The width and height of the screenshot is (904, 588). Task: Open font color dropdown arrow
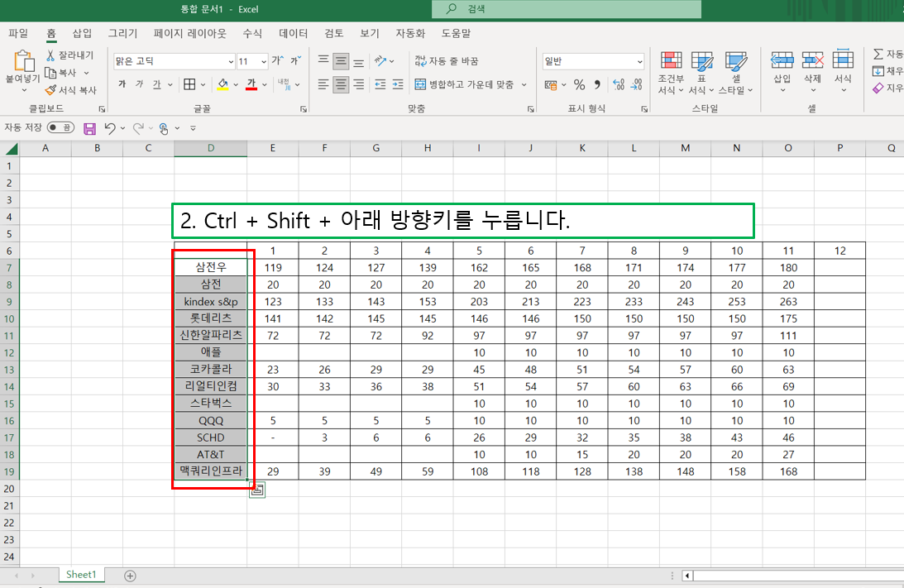[x=265, y=84]
